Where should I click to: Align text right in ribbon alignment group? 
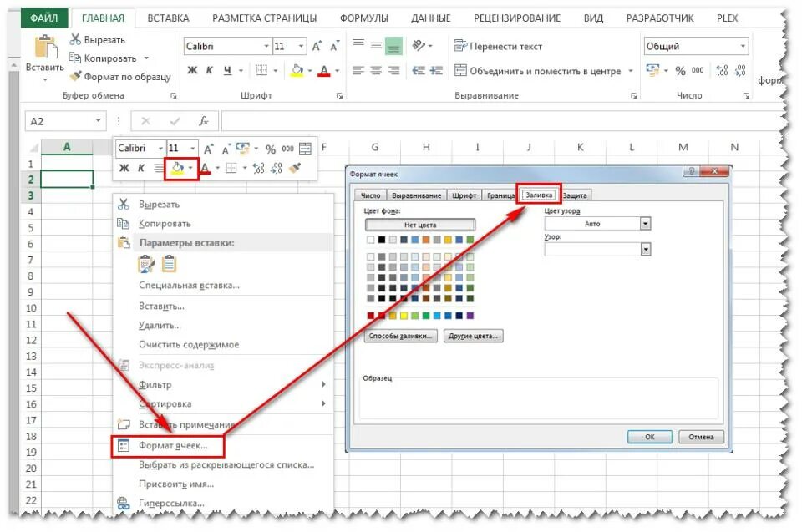(393, 71)
